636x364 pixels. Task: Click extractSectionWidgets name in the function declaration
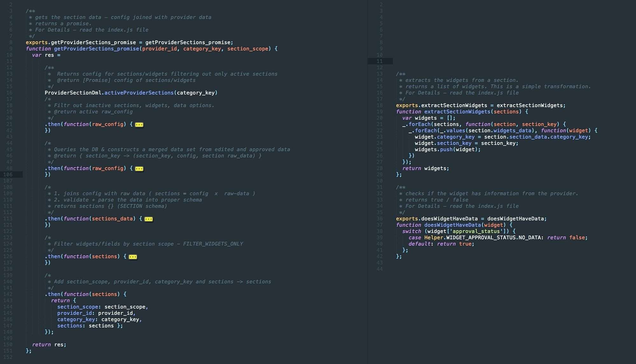[457, 112]
